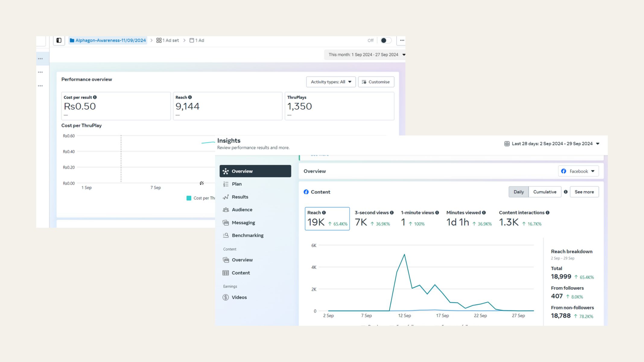Click the Customise button
The height and width of the screenshot is (362, 644).
(376, 82)
